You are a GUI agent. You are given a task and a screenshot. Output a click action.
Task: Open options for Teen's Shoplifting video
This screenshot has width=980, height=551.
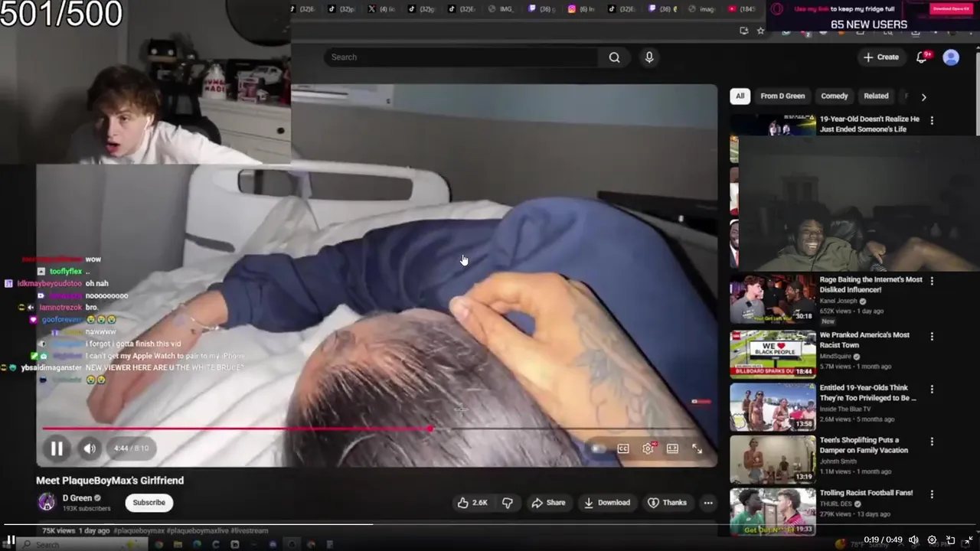932,442
